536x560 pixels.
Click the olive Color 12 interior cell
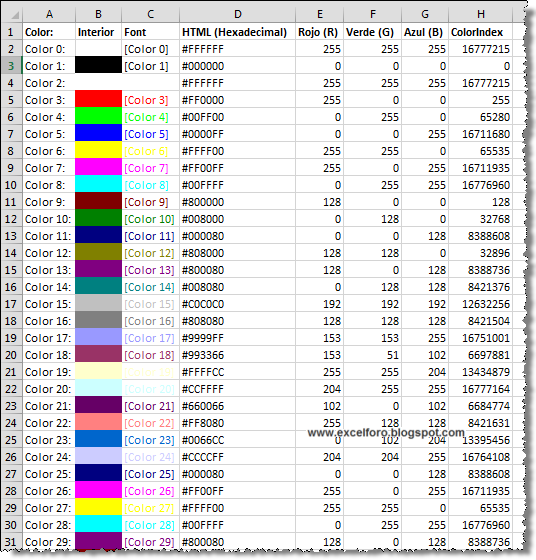click(x=98, y=253)
